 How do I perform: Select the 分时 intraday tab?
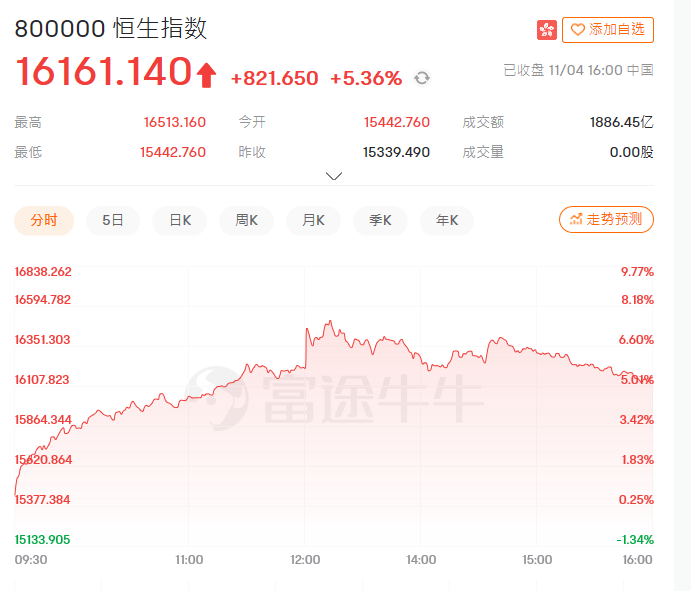44,220
